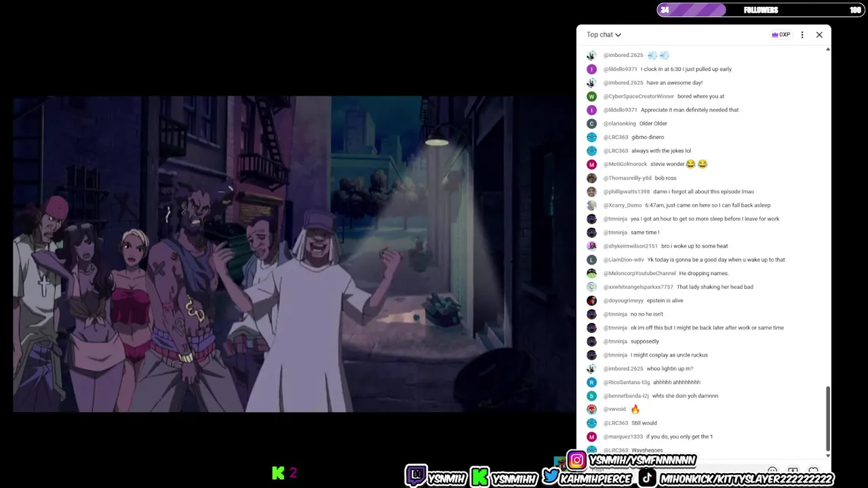The width and height of the screenshot is (868, 488).
Task: Click the M avatar of marquez1333
Action: [x=591, y=436]
